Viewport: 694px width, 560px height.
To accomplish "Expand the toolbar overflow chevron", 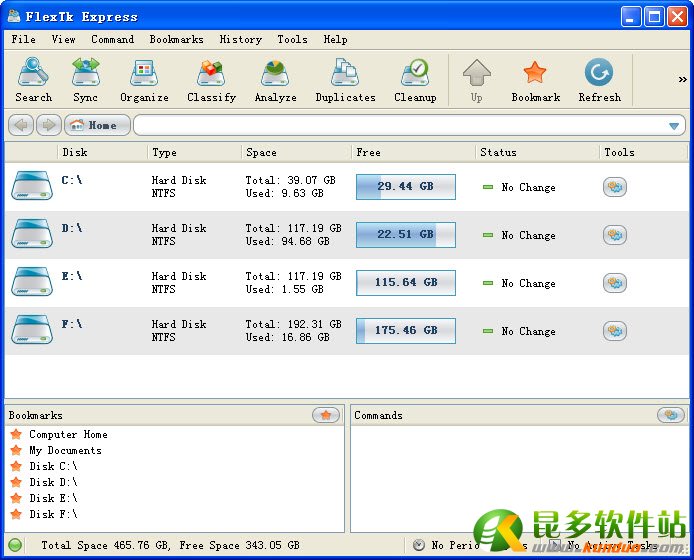I will [x=683, y=80].
